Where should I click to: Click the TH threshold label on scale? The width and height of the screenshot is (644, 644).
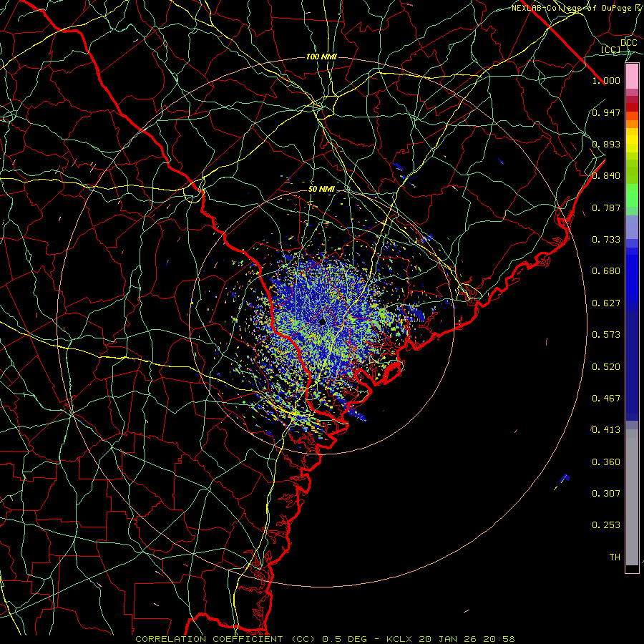(x=615, y=557)
